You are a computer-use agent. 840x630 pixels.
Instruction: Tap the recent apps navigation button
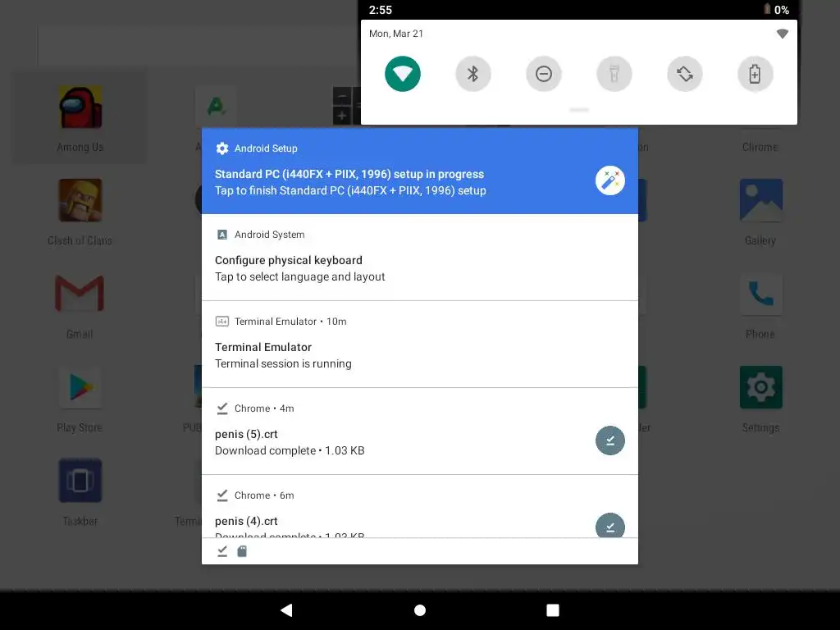tap(553, 610)
